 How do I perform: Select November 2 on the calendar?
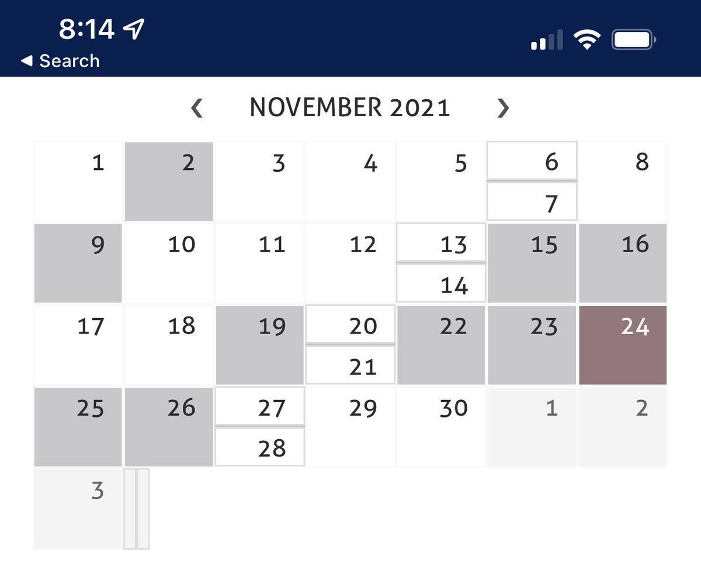tap(169, 182)
